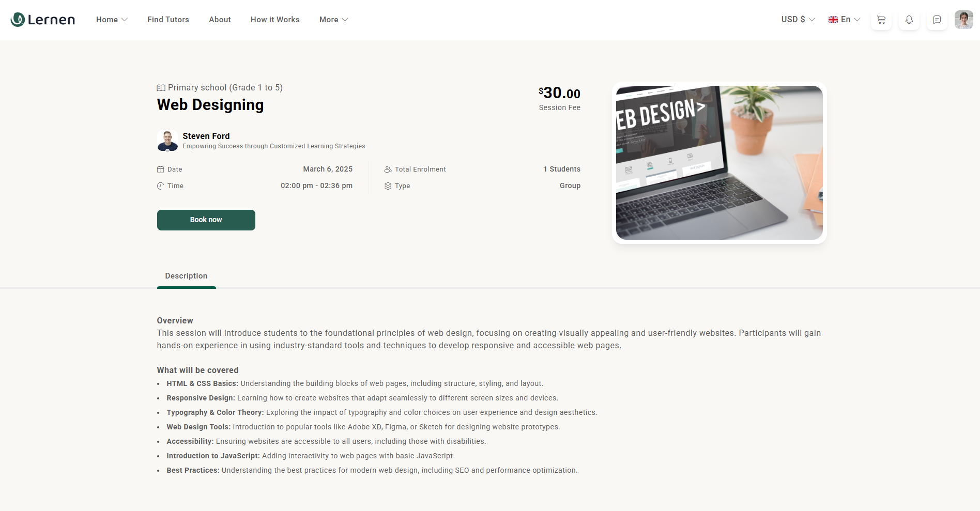Click the calendar icon beside Date
Viewport: 980px width, 511px height.
(x=161, y=169)
